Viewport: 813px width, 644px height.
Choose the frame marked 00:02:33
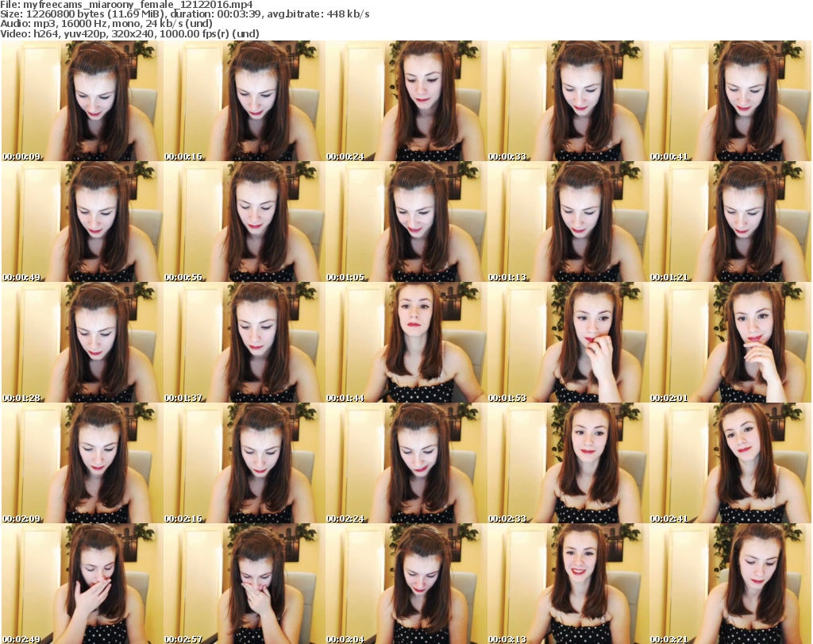[x=568, y=463]
